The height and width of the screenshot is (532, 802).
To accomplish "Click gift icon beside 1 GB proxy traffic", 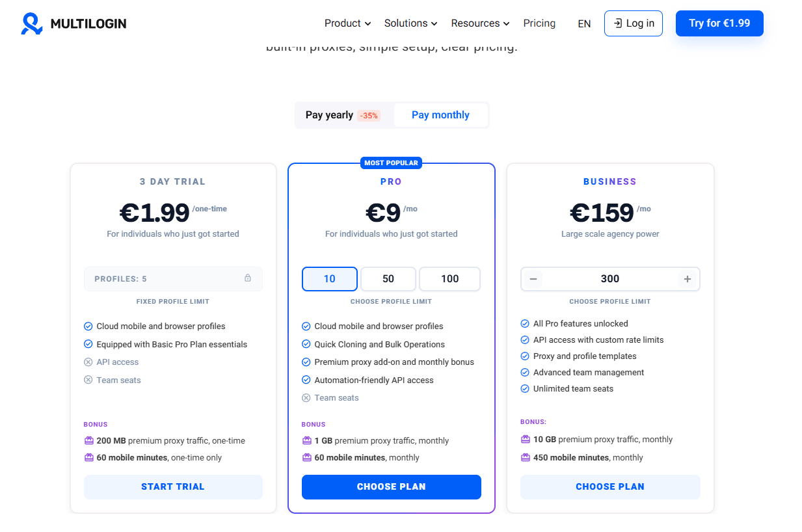I will click(x=306, y=441).
